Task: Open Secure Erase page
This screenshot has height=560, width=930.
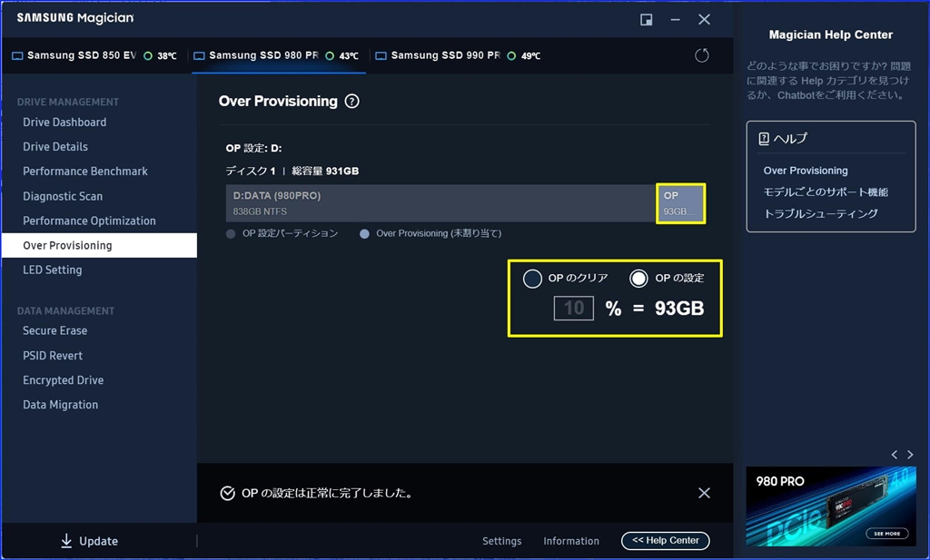Action: coord(54,330)
